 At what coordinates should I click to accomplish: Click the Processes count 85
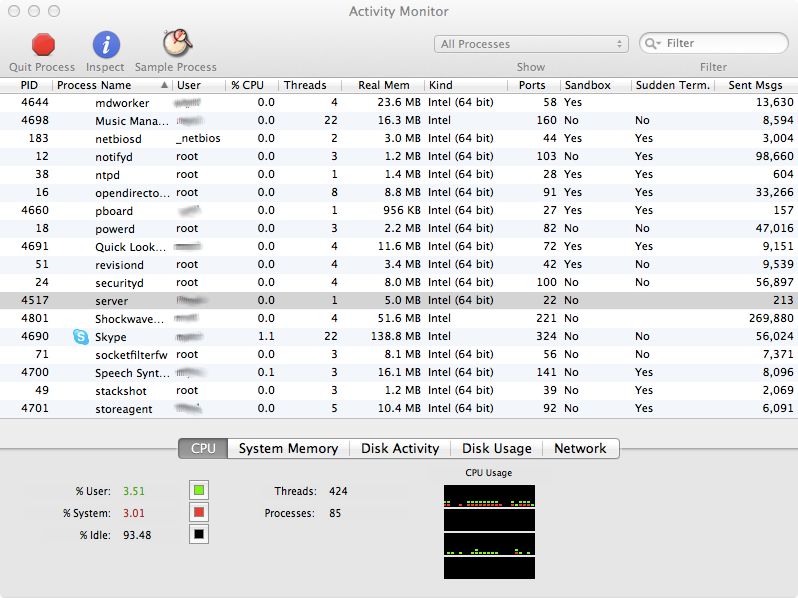click(335, 513)
